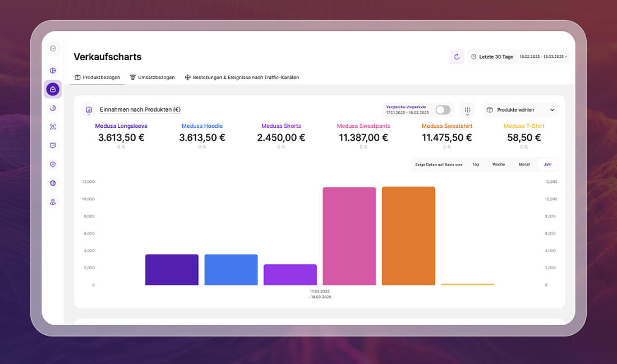
Task: Click the violet Shorts bar
Action: (290, 275)
